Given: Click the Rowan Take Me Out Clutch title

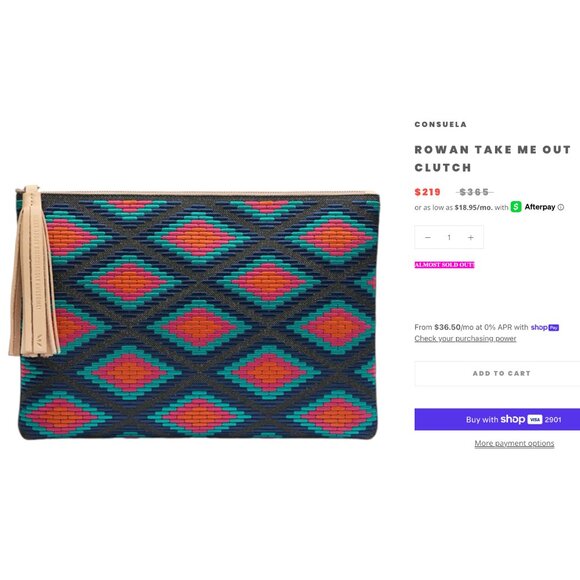Looking at the screenshot, I should pyautogui.click(x=492, y=158).
